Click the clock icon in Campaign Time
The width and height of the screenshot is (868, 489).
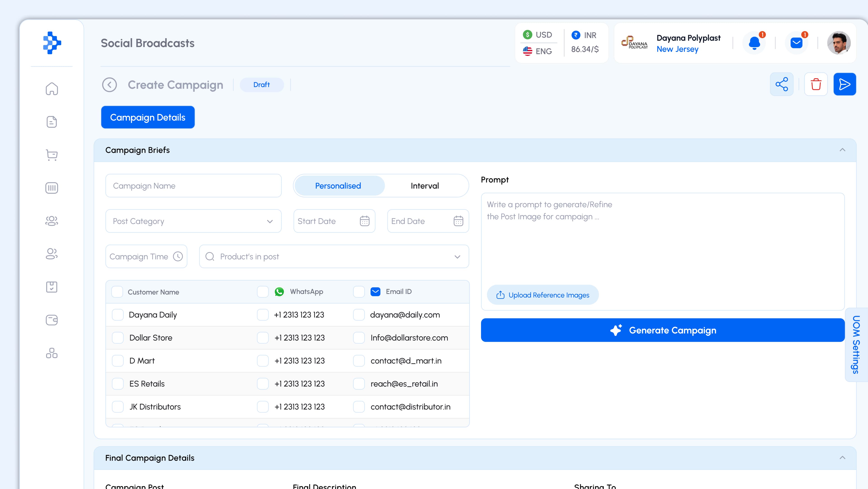pos(178,256)
